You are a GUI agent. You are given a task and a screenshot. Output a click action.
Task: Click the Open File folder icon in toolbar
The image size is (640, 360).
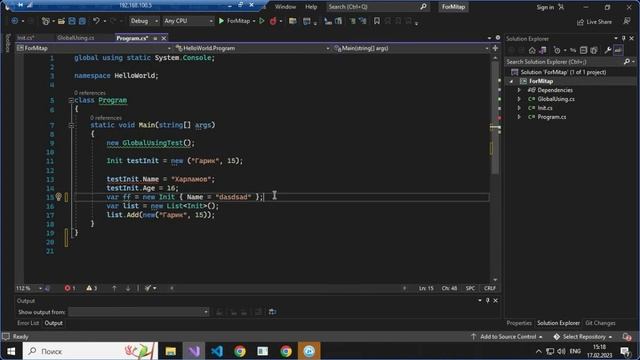coord(61,21)
